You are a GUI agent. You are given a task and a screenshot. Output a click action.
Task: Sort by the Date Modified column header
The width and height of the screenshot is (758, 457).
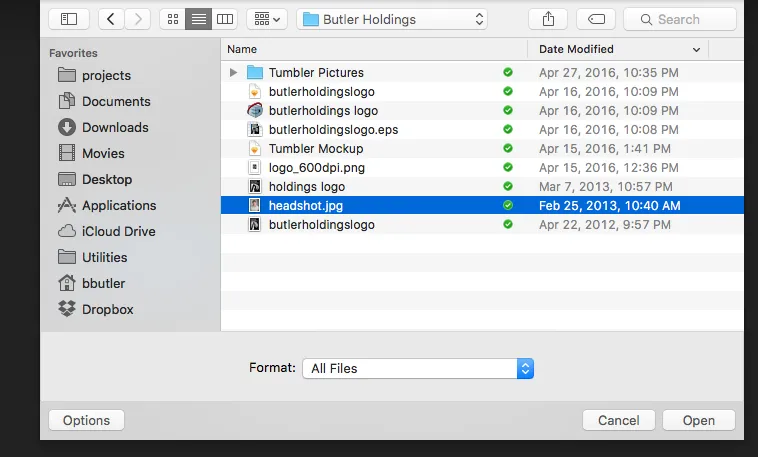tap(618, 49)
